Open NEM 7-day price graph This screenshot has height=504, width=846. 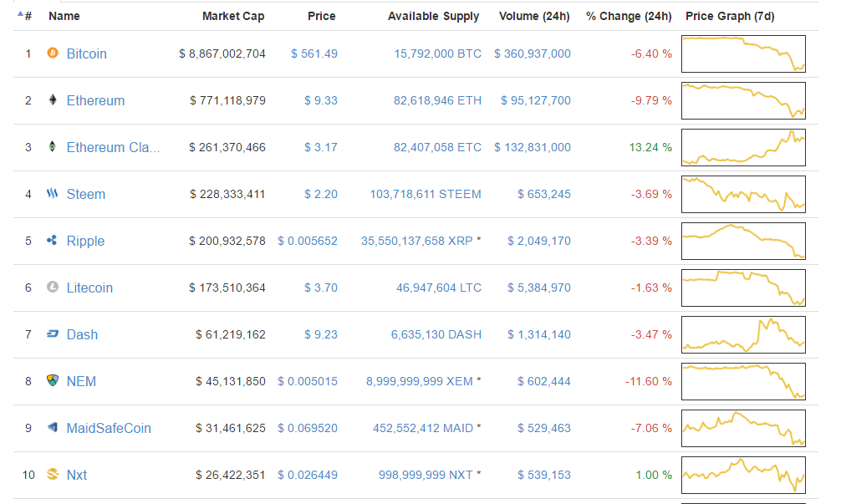(743, 381)
